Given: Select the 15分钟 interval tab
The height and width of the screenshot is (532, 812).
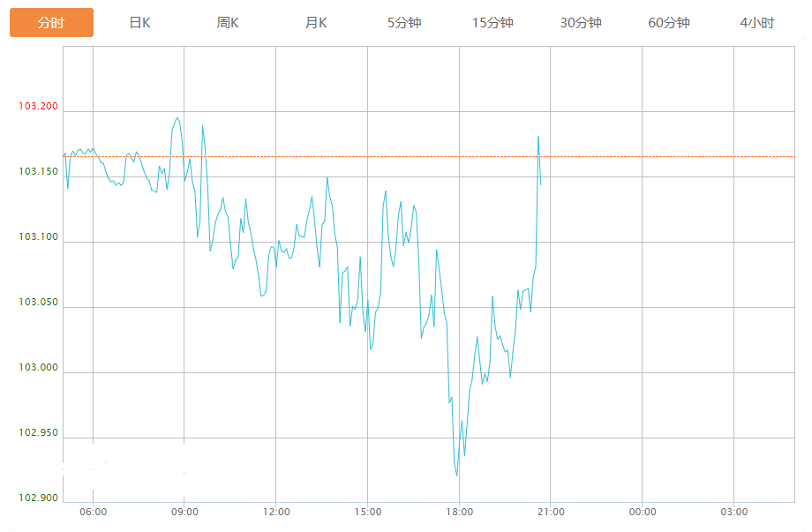Looking at the screenshot, I should tap(492, 23).
